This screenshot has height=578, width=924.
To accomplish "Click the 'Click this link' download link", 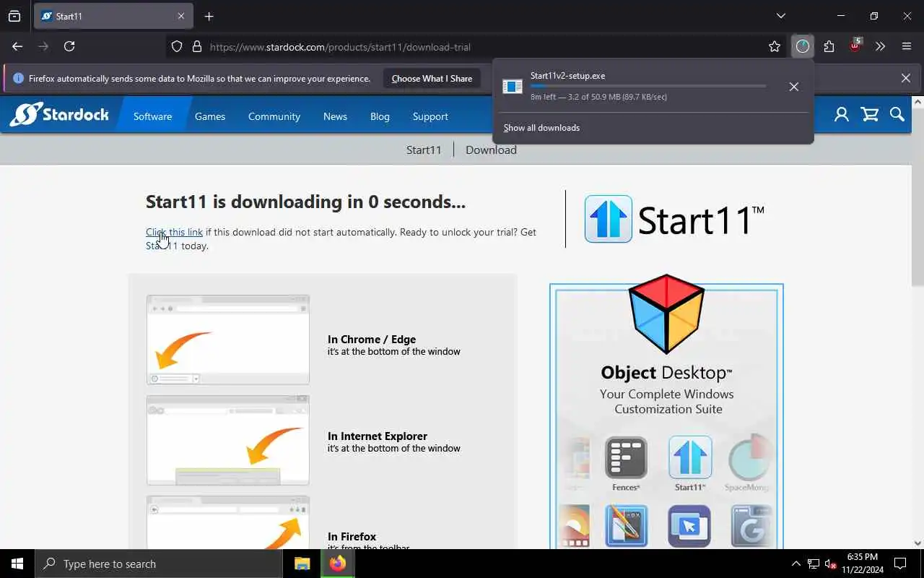I will [174, 232].
